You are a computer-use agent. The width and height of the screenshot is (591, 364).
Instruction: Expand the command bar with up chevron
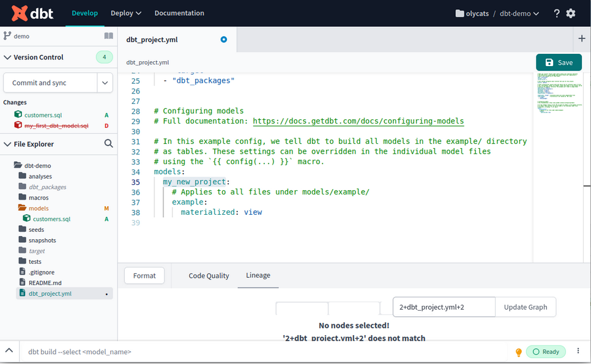tap(9, 351)
